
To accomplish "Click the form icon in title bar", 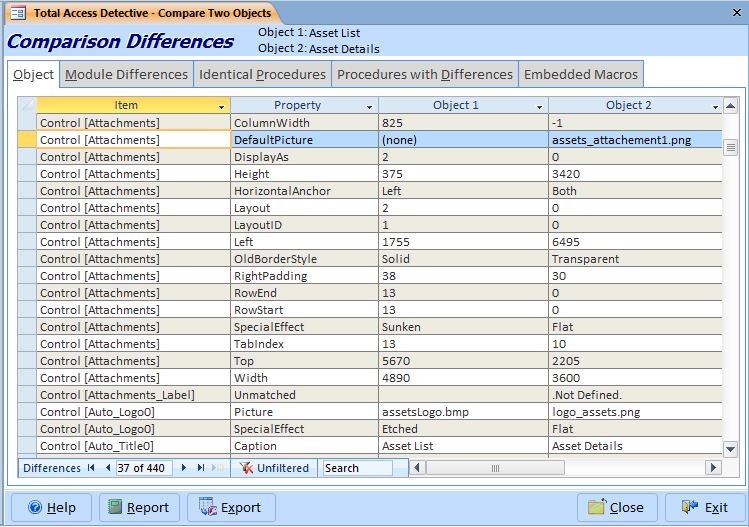I will (17, 14).
